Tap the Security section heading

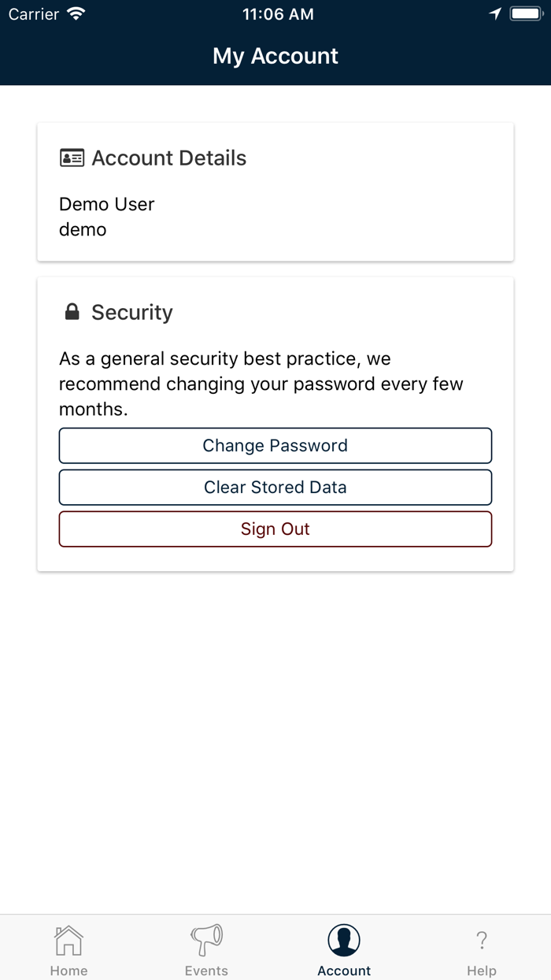[131, 312]
